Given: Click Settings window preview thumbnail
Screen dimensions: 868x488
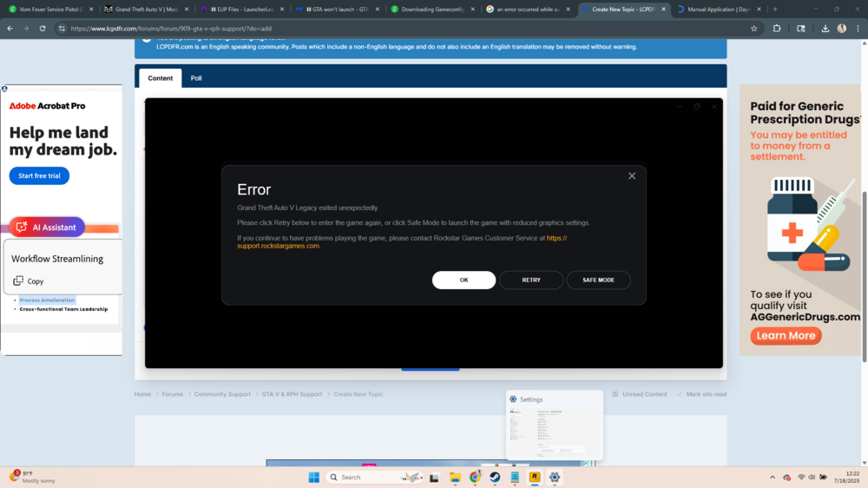Looking at the screenshot, I should coord(554,425).
